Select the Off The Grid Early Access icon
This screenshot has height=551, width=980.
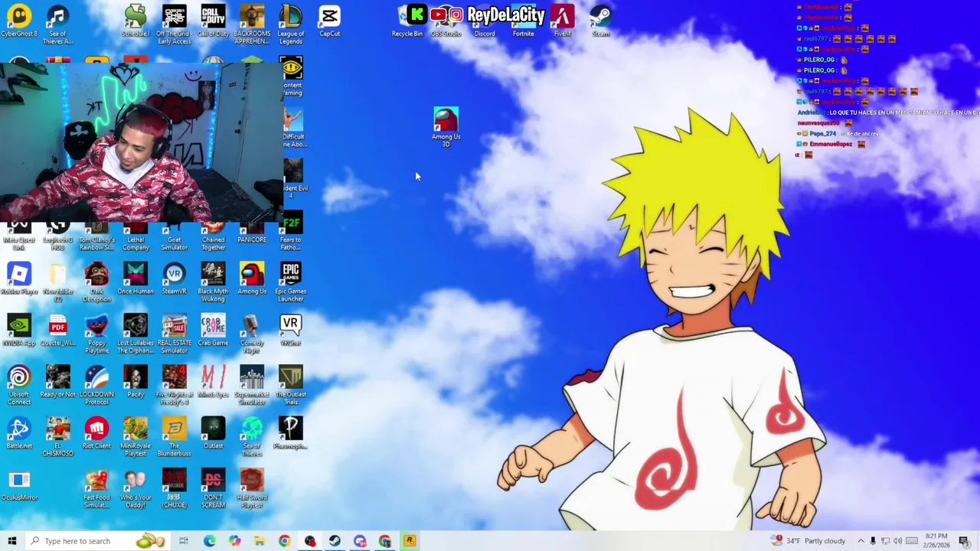pos(175,24)
